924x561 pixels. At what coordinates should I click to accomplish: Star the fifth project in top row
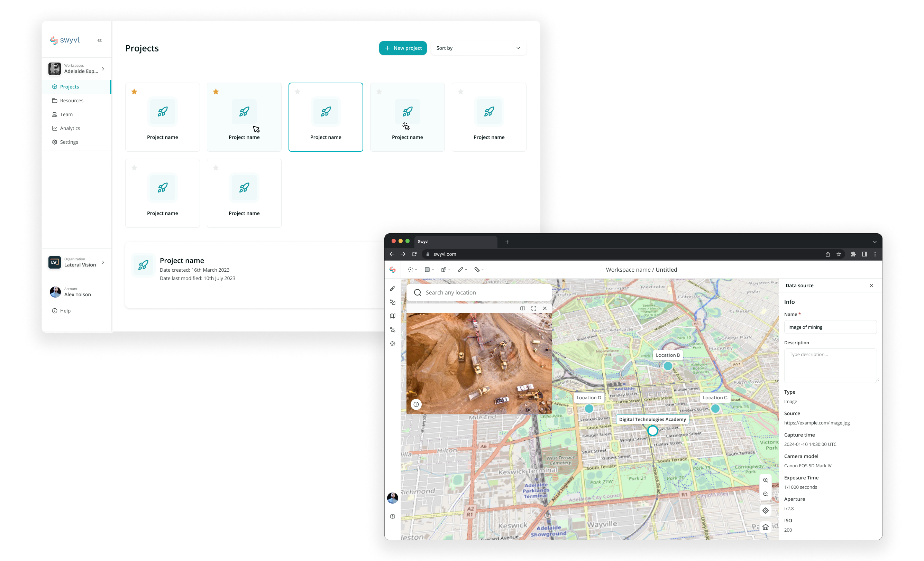[461, 92]
